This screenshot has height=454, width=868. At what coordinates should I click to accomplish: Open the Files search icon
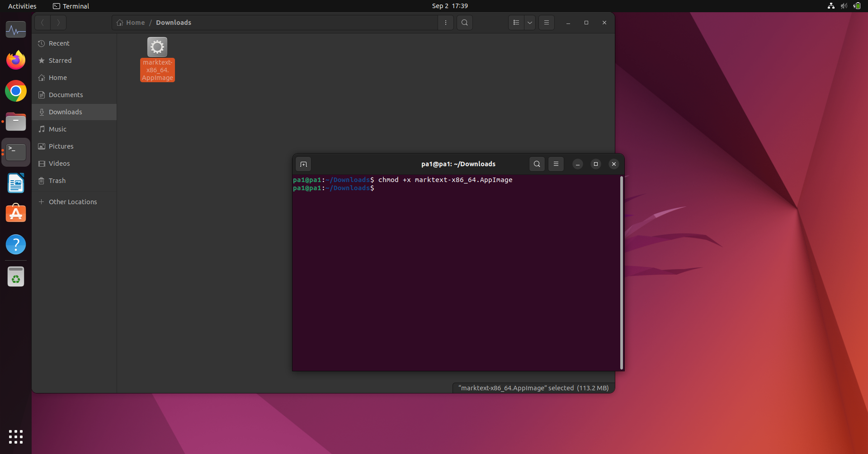click(x=464, y=23)
